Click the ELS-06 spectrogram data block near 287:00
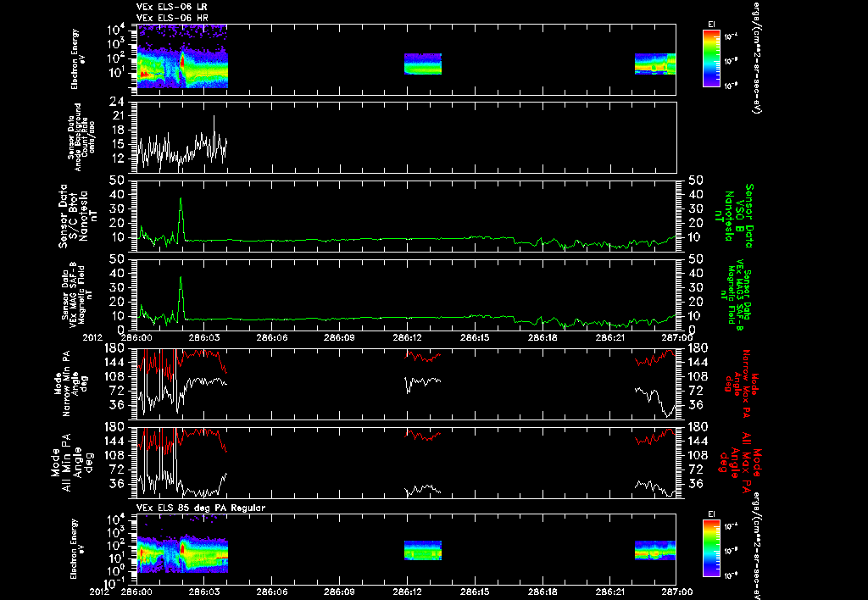The height and width of the screenshot is (600, 868). (x=655, y=64)
